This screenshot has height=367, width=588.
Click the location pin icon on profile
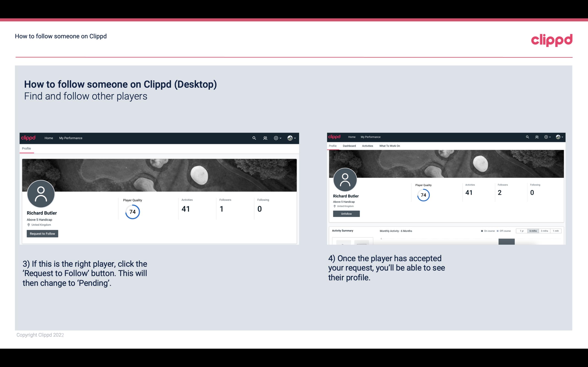tap(28, 225)
